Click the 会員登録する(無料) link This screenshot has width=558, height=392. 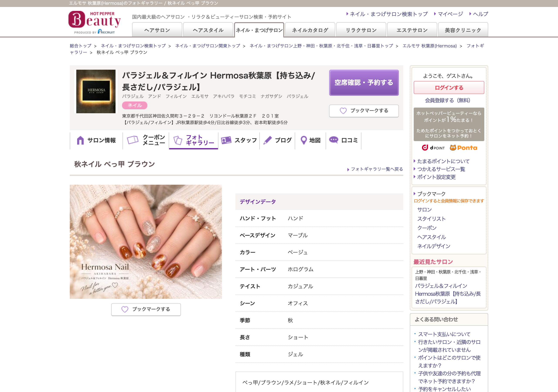tap(447, 100)
